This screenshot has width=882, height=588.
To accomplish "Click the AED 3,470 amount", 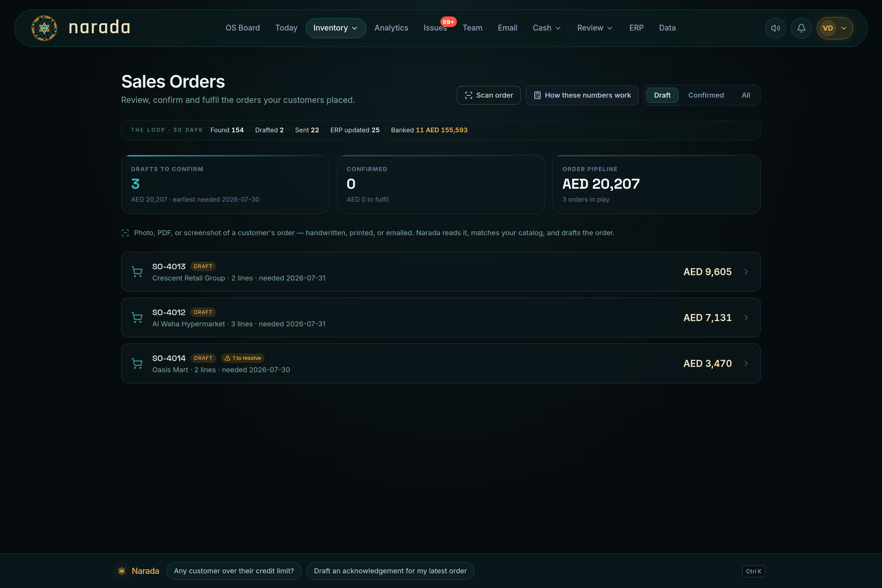I will tap(707, 363).
